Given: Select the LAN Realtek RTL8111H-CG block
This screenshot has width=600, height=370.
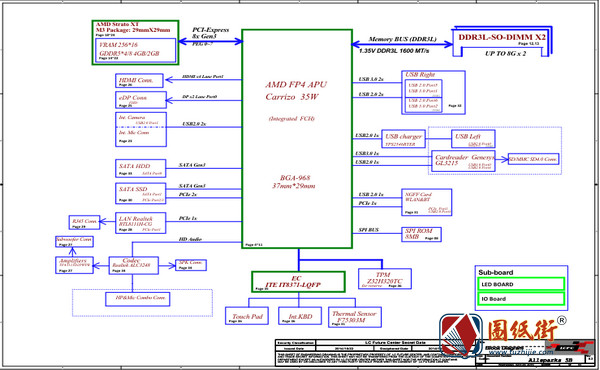Looking at the screenshot, I should (x=140, y=223).
